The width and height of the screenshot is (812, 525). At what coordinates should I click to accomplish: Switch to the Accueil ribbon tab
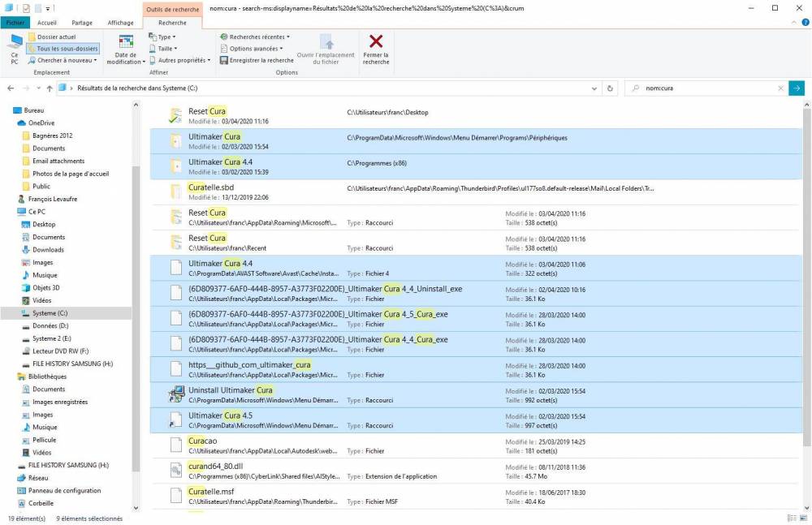[46, 23]
